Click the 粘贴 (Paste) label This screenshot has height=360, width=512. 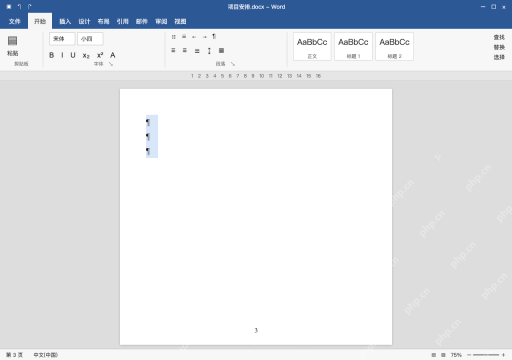pyautogui.click(x=13, y=53)
